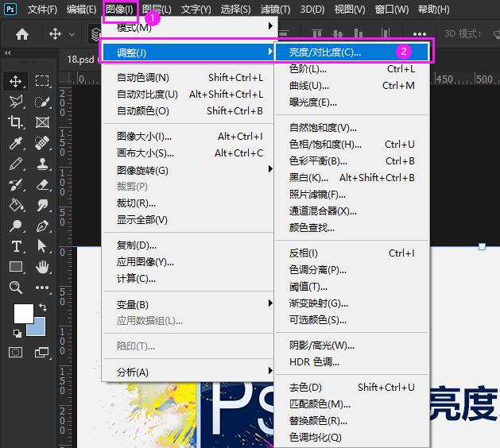Open the Edit Toolbar three-dots icon
This screenshot has height=448, width=500.
click(x=42, y=288)
